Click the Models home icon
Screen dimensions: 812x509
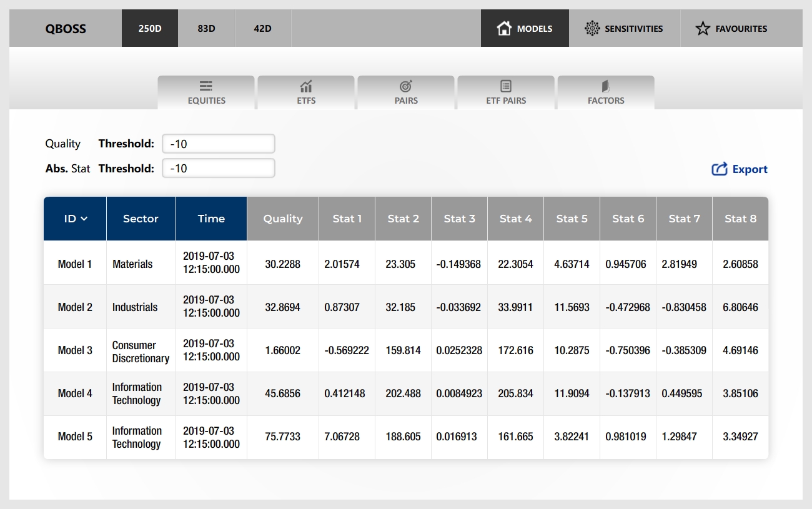[504, 29]
